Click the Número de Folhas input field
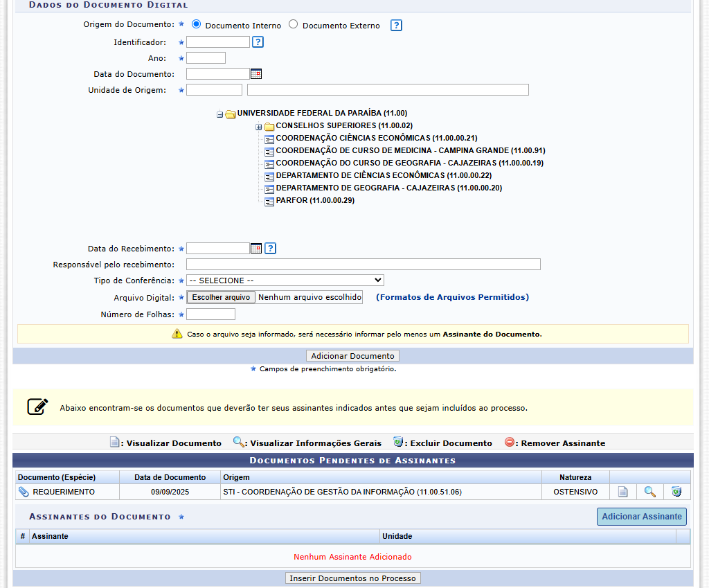Viewport: 709px width, 588px height. (x=211, y=314)
